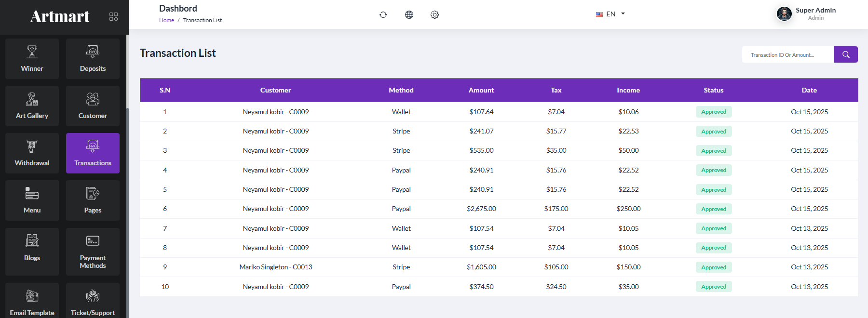Open the settings gear icon

pos(434,14)
